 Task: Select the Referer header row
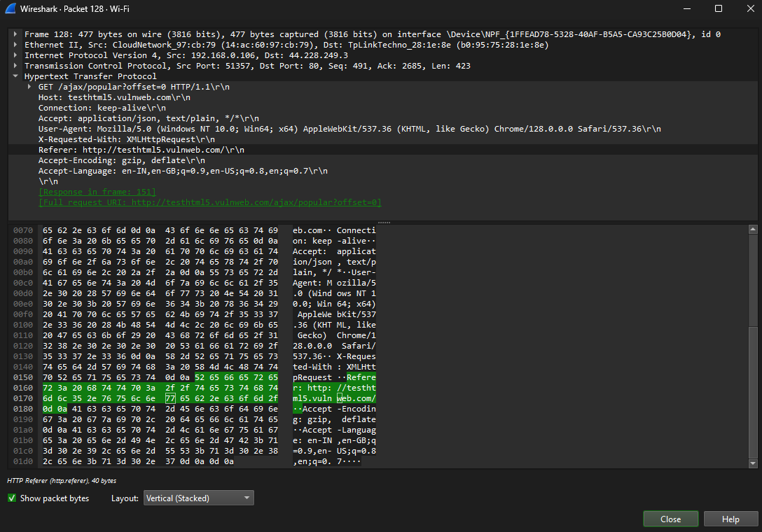pos(141,150)
